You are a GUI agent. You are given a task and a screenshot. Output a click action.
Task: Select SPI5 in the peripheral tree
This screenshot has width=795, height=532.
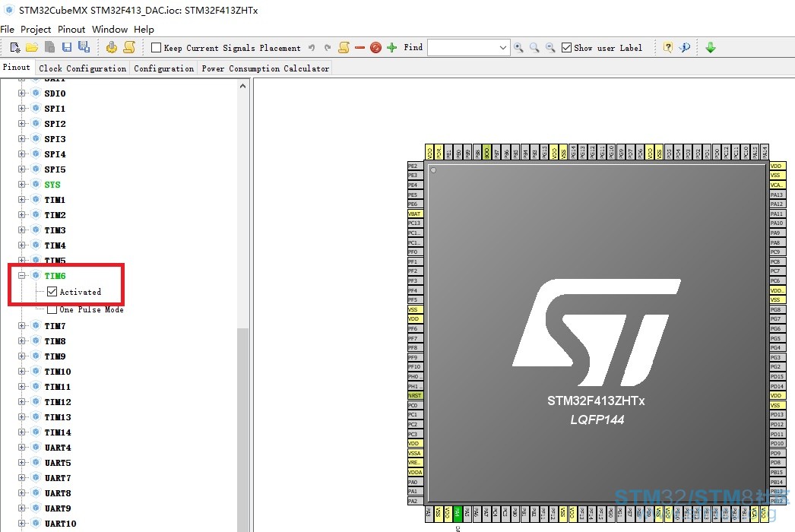click(55, 169)
